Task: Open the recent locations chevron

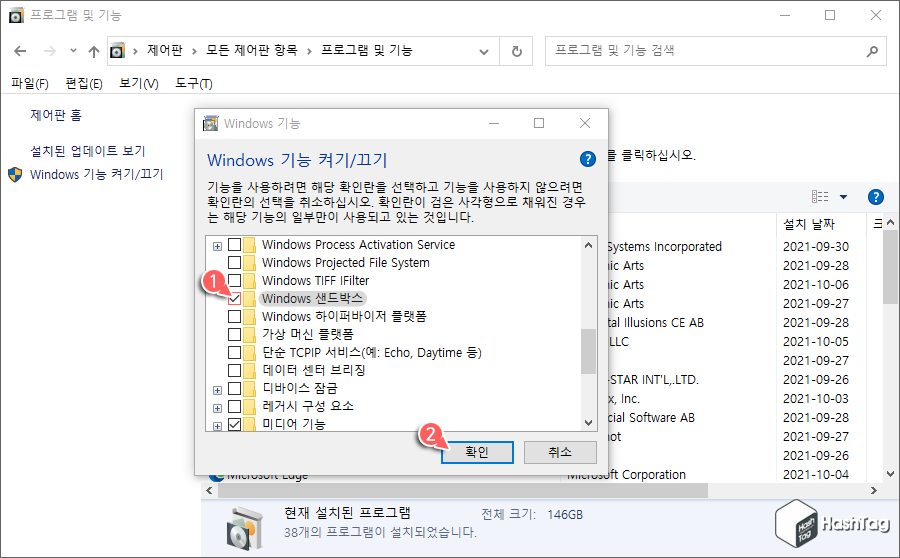Action: click(x=73, y=51)
